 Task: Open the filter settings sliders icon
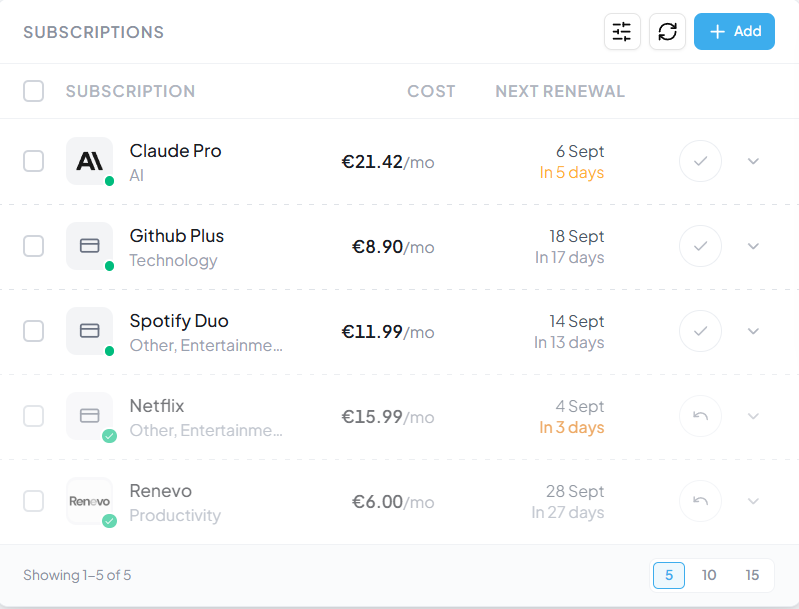[622, 32]
